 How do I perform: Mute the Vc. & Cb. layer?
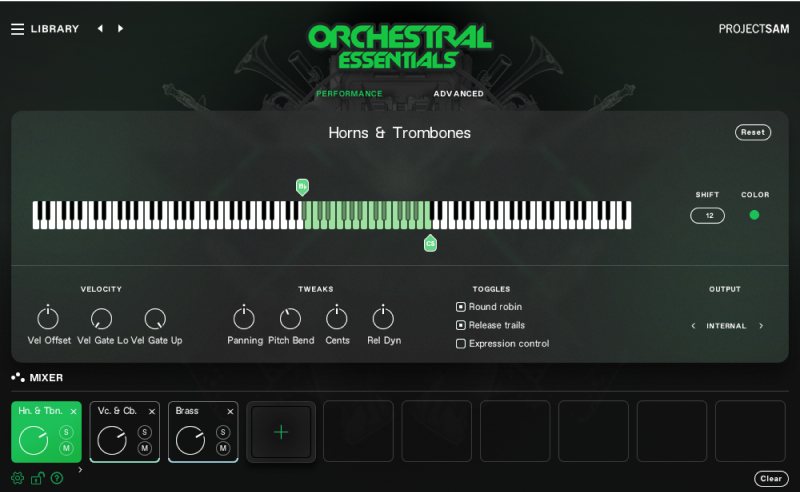pos(144,448)
